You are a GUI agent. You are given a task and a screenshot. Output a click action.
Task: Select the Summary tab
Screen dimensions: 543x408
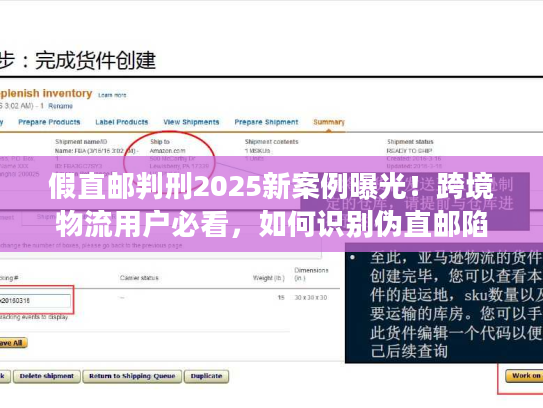329,122
